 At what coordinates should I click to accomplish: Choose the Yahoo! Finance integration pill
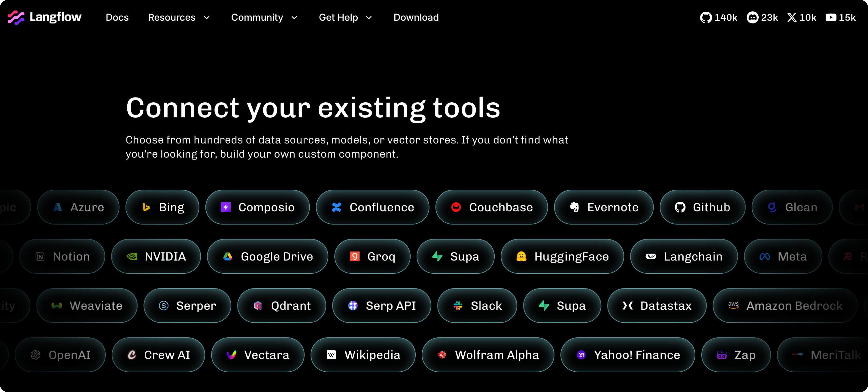(627, 355)
